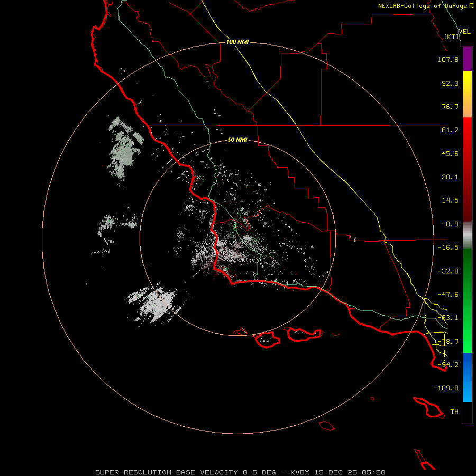Click the -32.0 legend value
Viewport: 476px width, 476px height.
(448, 271)
